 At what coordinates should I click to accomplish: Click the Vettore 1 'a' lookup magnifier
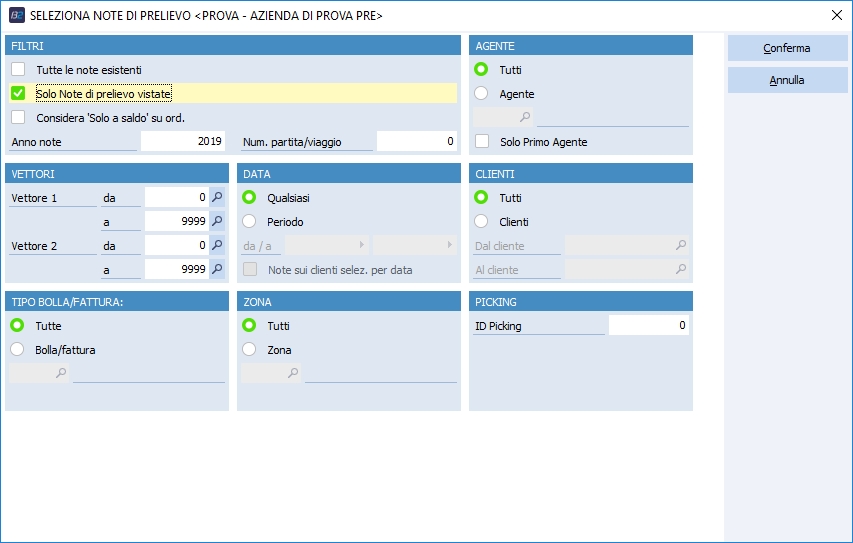(x=217, y=222)
